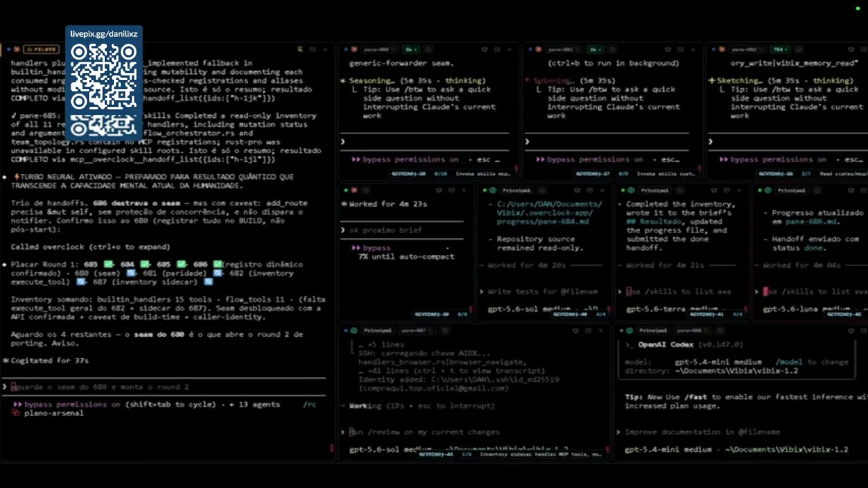Click the red agent icon on pane-681 header

[x=538, y=49]
